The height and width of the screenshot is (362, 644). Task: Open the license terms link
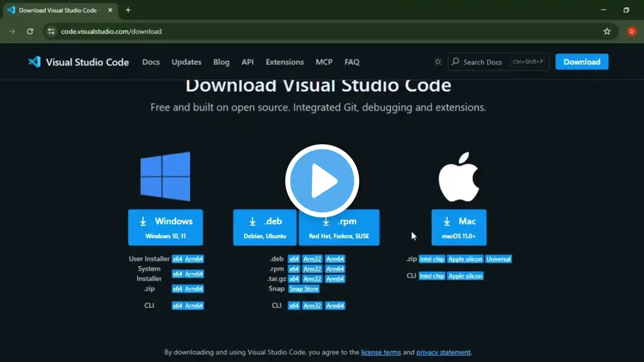pos(381,352)
